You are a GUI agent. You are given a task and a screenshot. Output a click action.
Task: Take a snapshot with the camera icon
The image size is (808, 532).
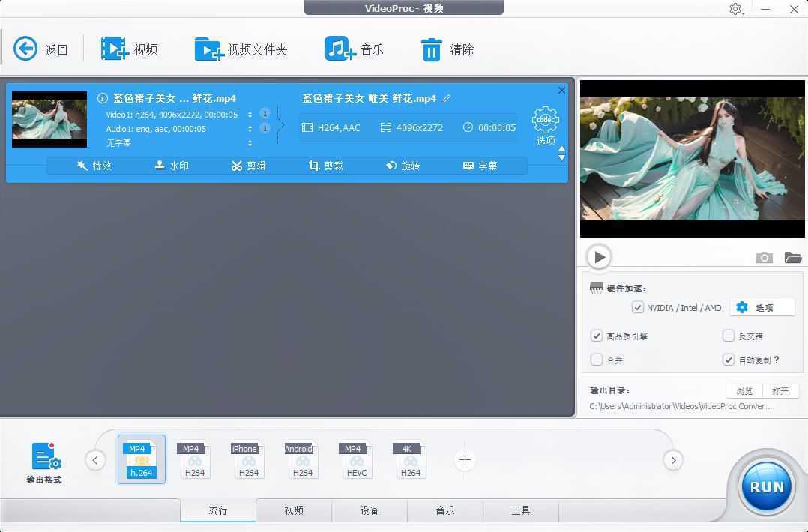(x=764, y=257)
